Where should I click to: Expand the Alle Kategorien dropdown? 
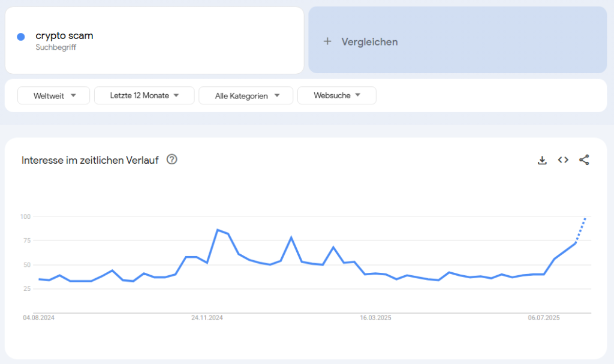[x=246, y=95]
